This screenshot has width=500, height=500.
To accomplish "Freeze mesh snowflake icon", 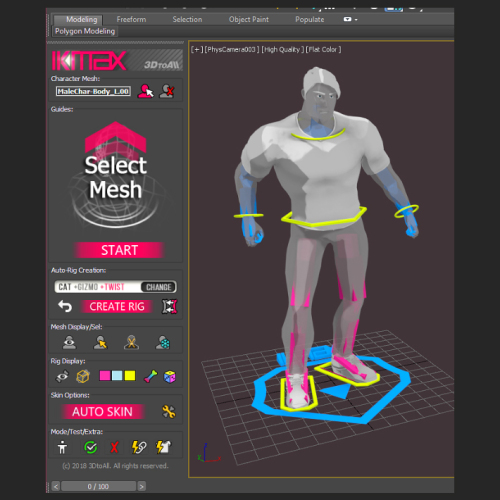I will coord(163,342).
